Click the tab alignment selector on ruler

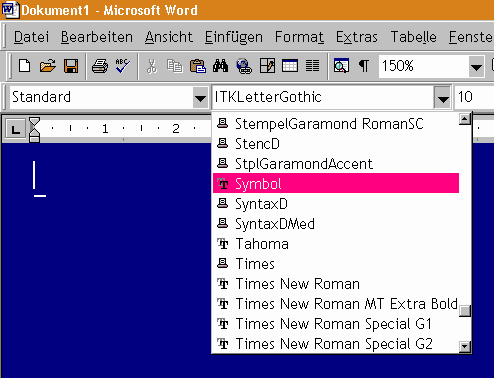[x=16, y=129]
